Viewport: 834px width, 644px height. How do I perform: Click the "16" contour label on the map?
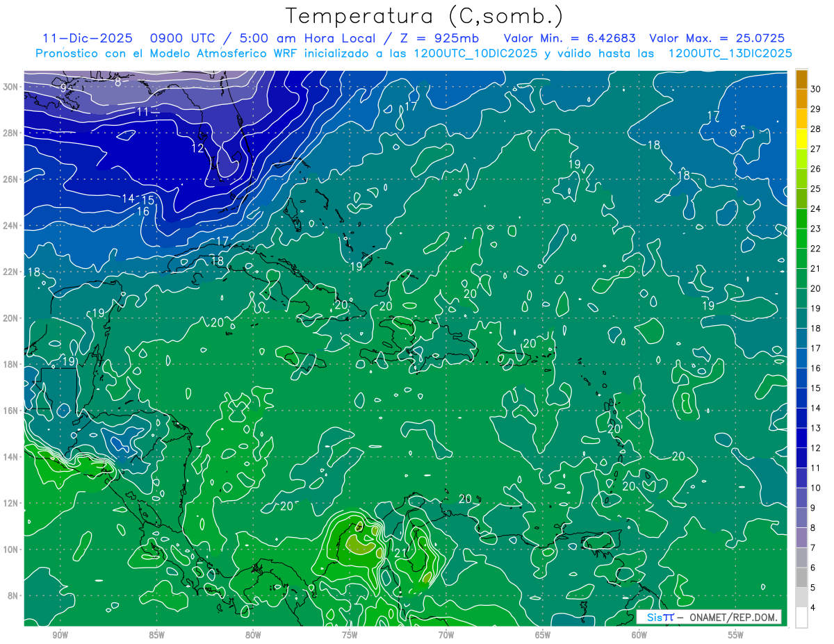(143, 211)
